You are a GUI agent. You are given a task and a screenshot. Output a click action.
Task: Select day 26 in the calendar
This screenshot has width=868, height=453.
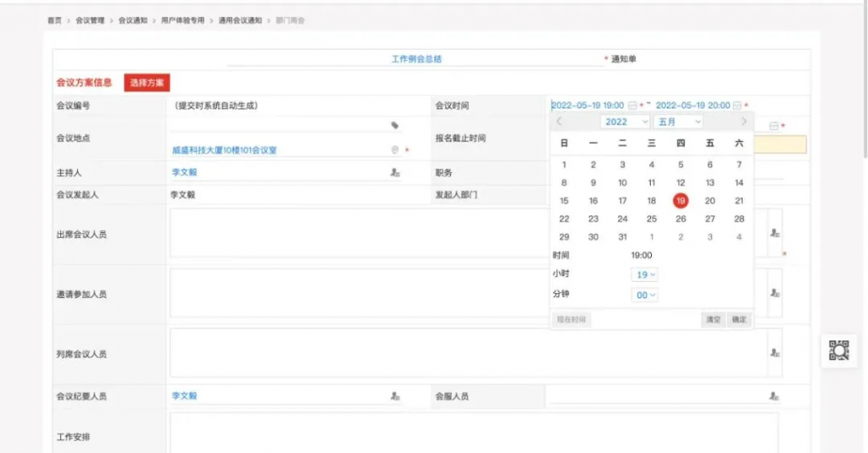click(x=681, y=219)
